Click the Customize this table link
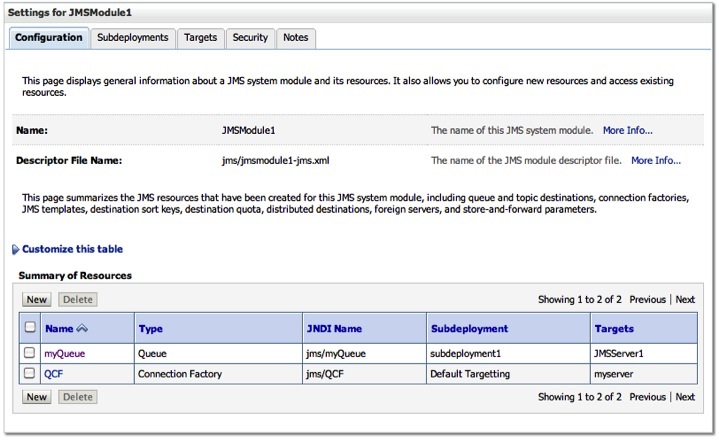This screenshot has width=719, height=443. pos(72,249)
